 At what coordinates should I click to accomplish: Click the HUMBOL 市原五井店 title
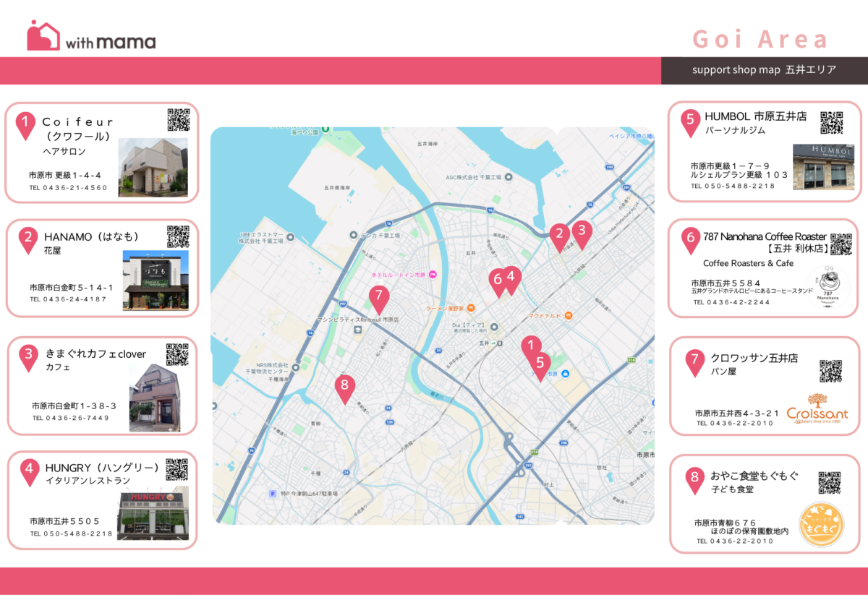pos(755,116)
